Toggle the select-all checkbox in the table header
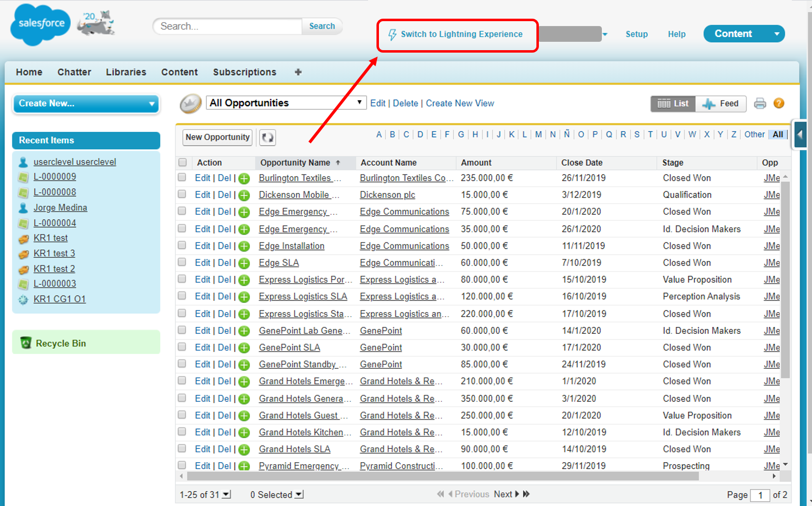812x506 pixels. (x=183, y=162)
